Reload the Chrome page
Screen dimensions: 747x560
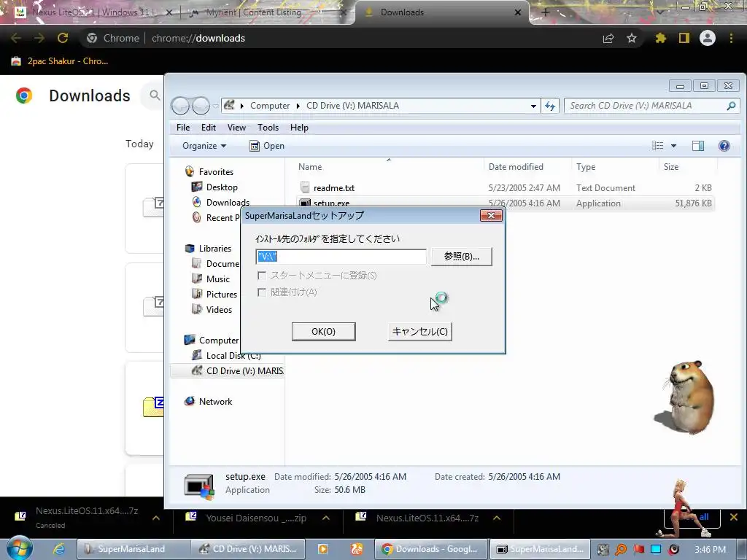pos(63,38)
